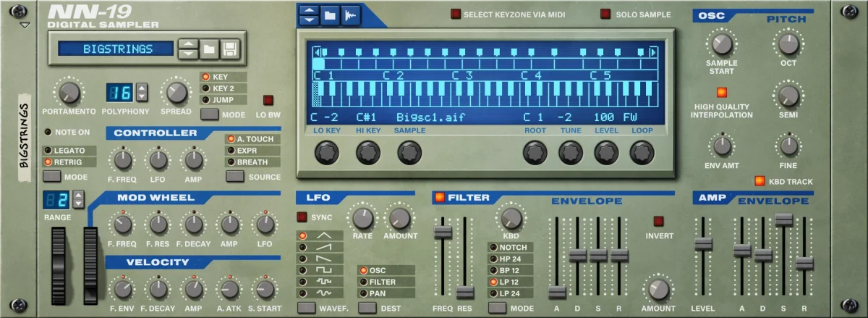Viewport: 868px width, 318px height.
Task: Save patch with the floppy disk icon
Action: [229, 49]
